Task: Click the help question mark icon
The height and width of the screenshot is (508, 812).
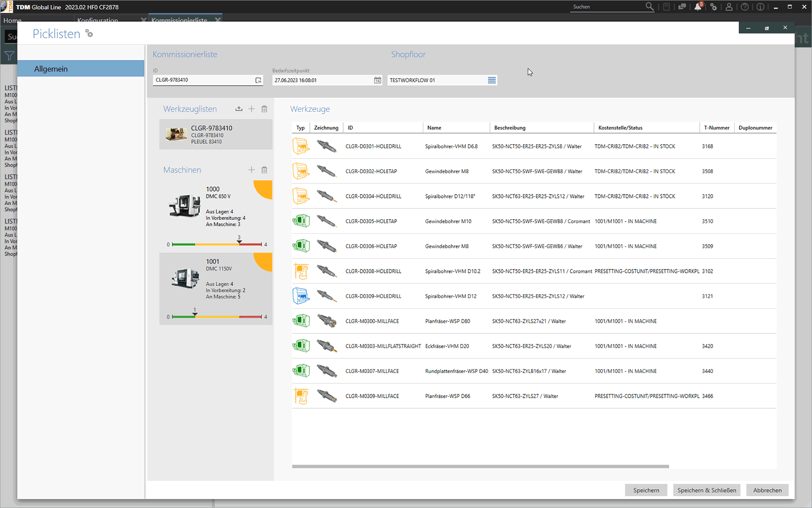Action: [x=745, y=7]
